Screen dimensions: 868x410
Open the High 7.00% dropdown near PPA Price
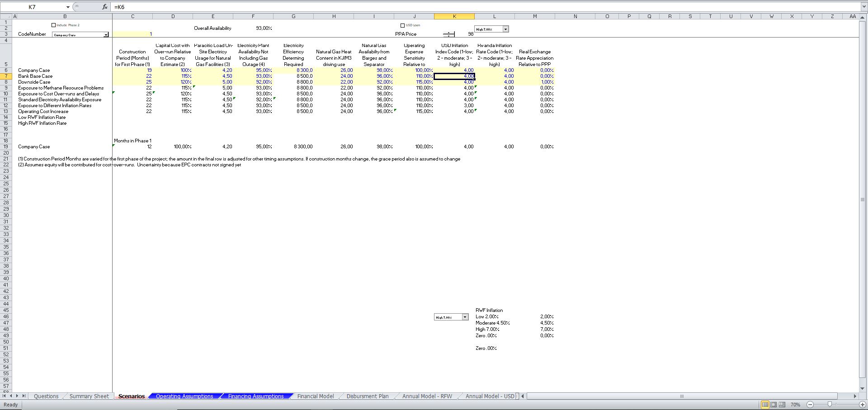pyautogui.click(x=505, y=29)
